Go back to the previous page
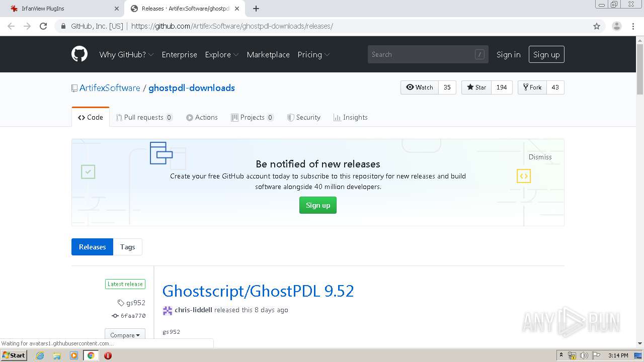This screenshot has height=362, width=644. tap(11, 26)
